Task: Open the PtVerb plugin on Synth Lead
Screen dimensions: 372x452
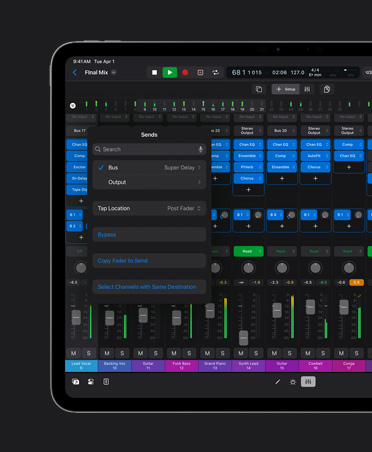Action: coord(248,167)
